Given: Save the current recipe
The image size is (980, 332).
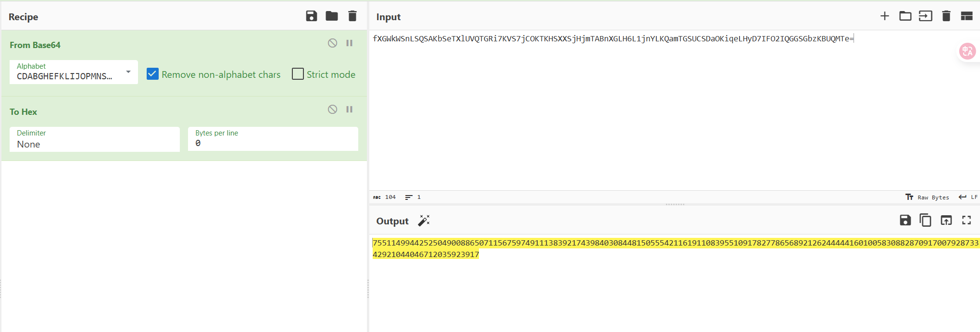Looking at the screenshot, I should point(311,16).
